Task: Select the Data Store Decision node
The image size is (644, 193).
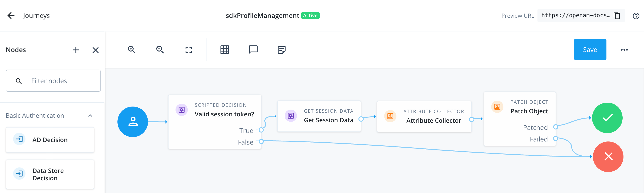Action: point(50,174)
